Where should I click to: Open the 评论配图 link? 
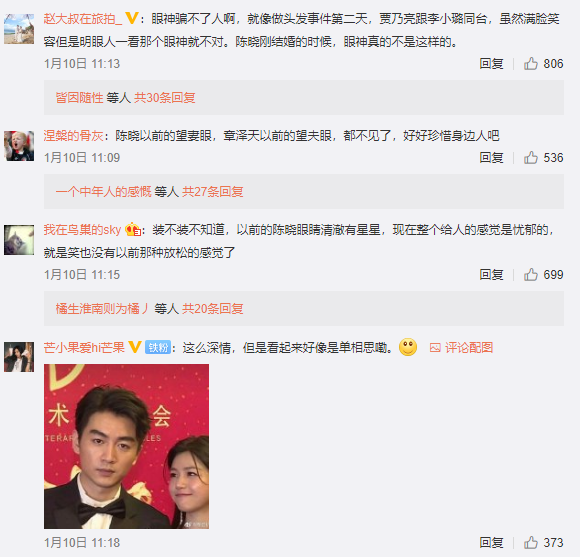461,347
